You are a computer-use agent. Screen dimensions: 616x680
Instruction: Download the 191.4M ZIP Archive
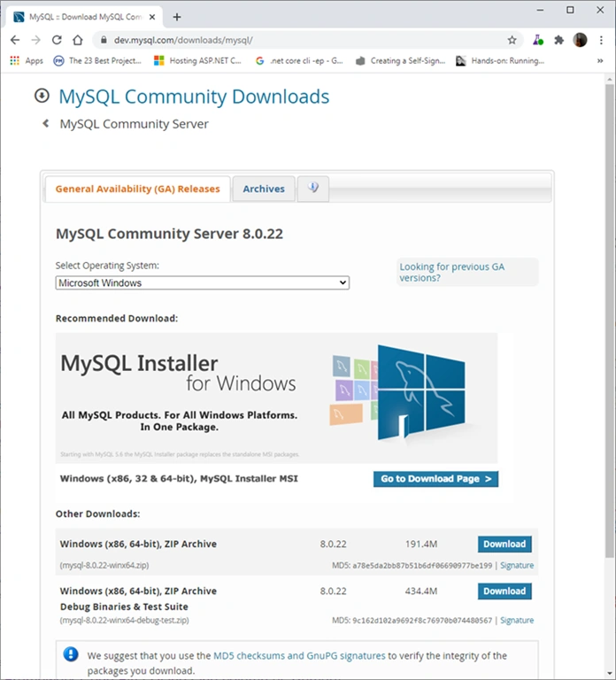click(x=504, y=544)
